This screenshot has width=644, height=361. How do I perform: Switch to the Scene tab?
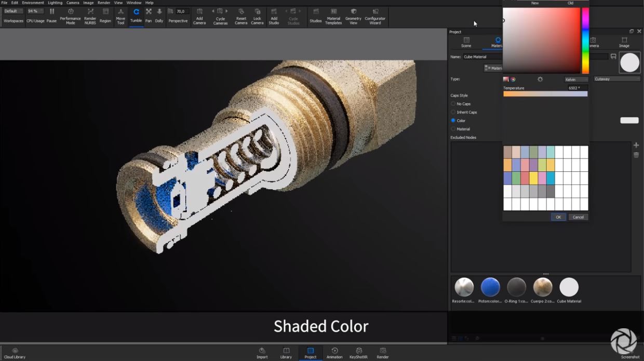click(x=466, y=42)
